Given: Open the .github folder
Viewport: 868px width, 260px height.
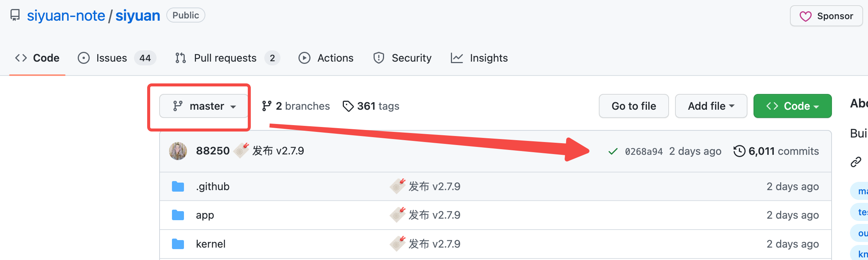Looking at the screenshot, I should 212,187.
